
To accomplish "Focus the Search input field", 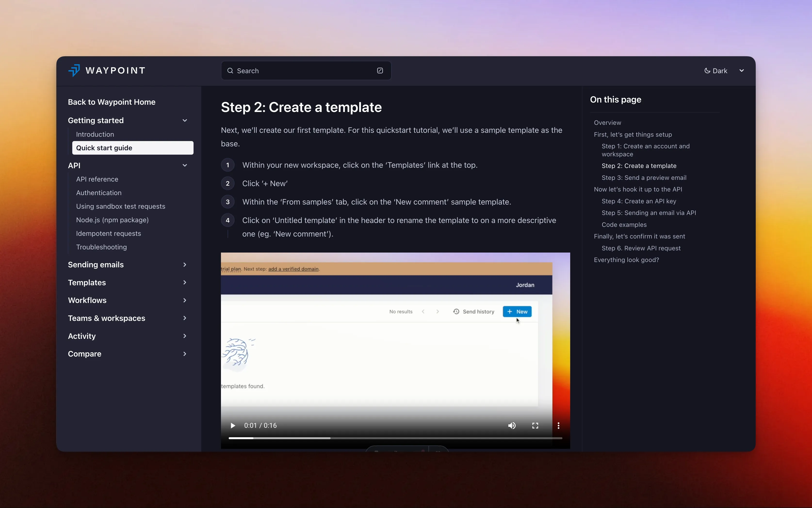I will coord(306,71).
